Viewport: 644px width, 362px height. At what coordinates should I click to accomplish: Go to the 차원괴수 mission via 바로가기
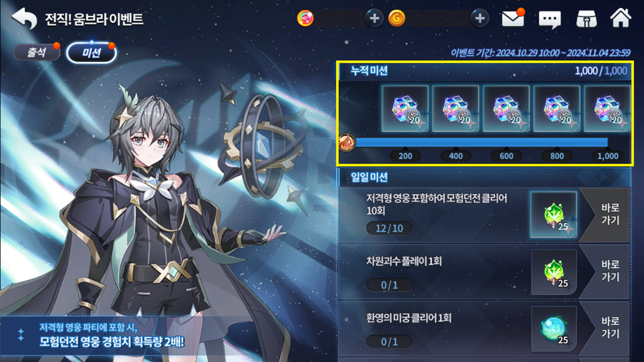[x=610, y=271]
